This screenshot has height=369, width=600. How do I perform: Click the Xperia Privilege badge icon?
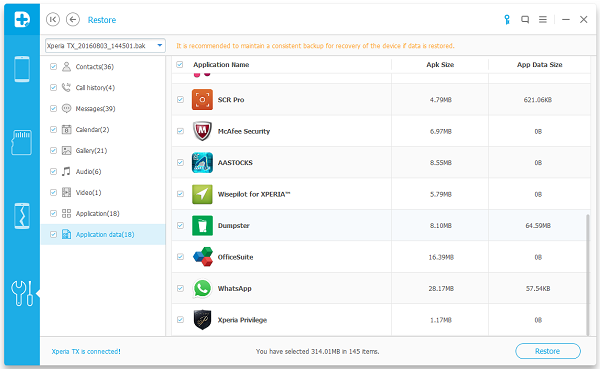pyautogui.click(x=202, y=320)
